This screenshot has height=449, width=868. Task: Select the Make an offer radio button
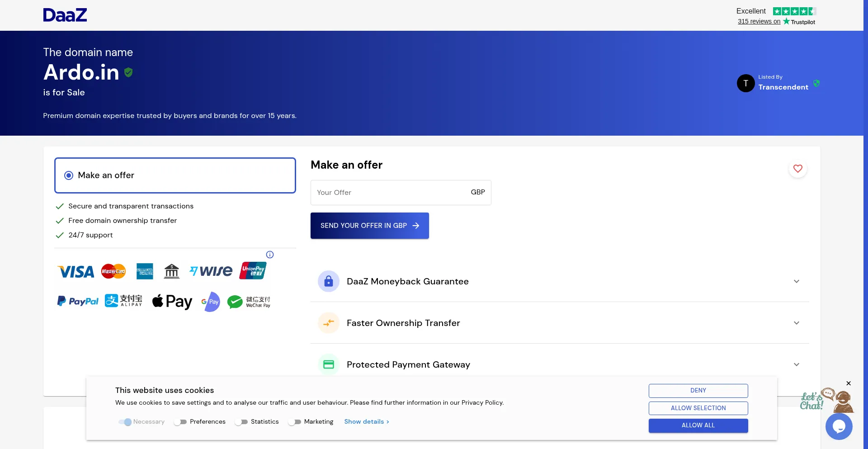(x=69, y=175)
